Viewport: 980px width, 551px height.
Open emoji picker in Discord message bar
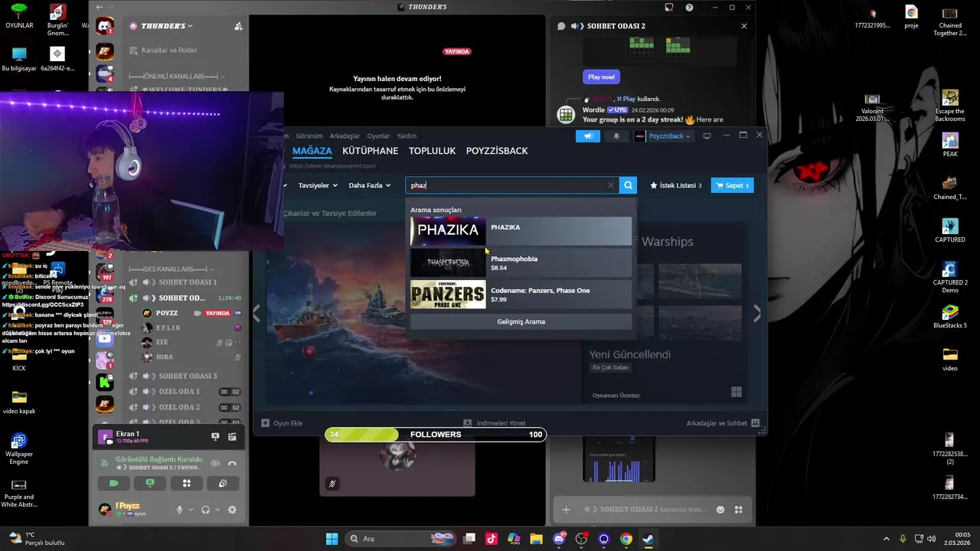(x=720, y=510)
